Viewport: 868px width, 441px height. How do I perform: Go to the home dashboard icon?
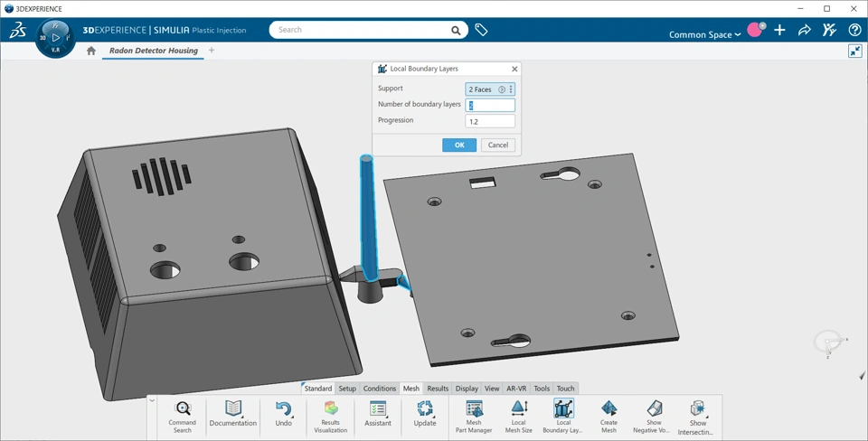(x=91, y=51)
